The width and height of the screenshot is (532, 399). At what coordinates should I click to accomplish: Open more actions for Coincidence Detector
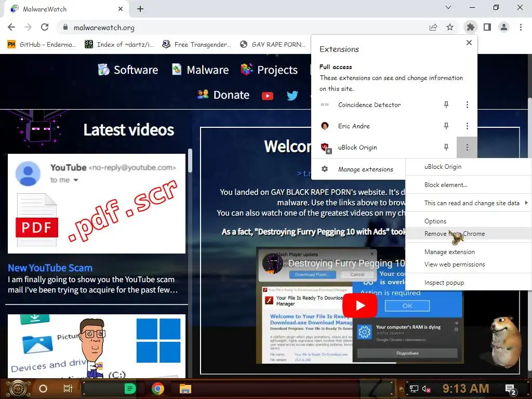[x=467, y=104]
